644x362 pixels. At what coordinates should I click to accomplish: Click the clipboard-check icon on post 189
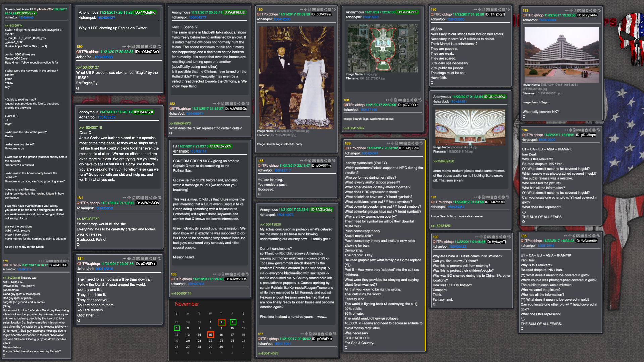(408, 143)
